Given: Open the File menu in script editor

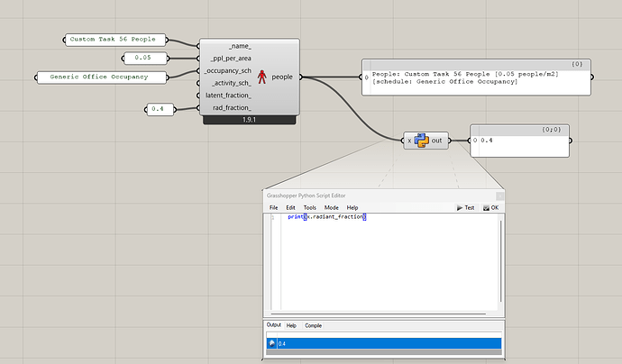Looking at the screenshot, I should click(272, 207).
